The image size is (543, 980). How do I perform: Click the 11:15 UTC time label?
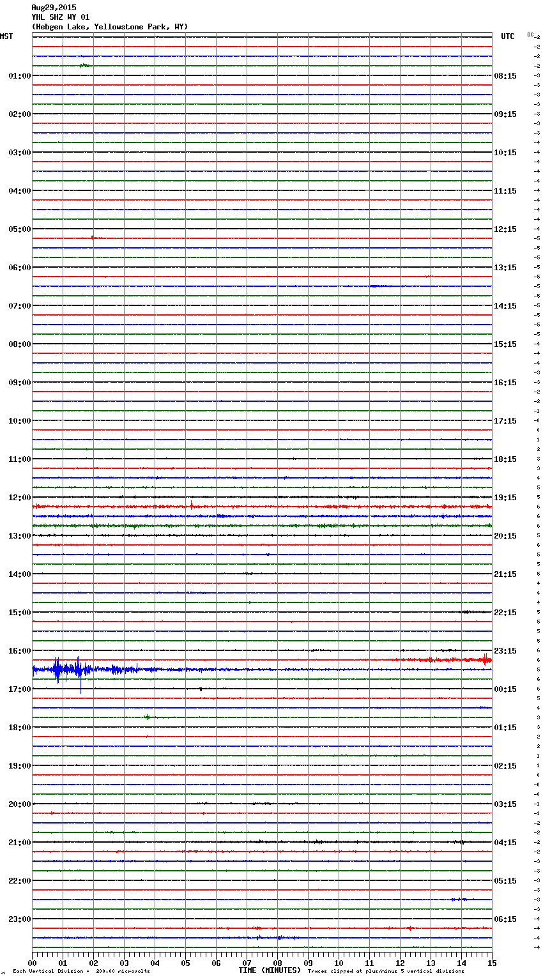coord(505,191)
